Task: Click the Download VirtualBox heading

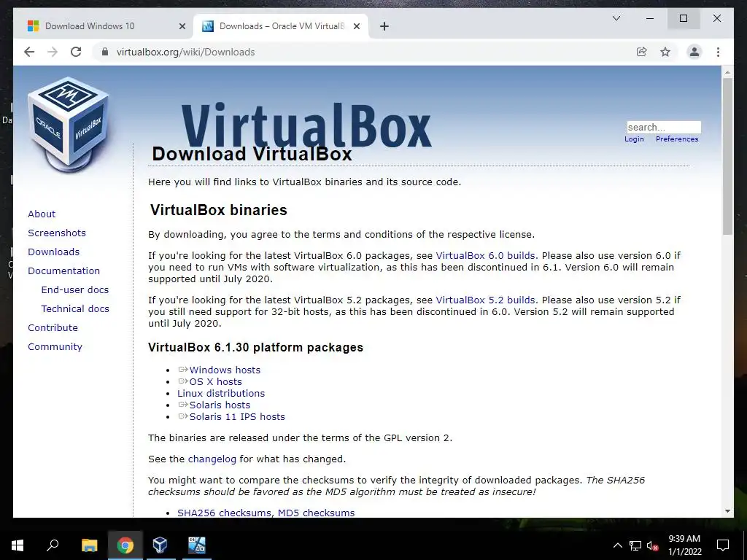Action: (x=252, y=154)
